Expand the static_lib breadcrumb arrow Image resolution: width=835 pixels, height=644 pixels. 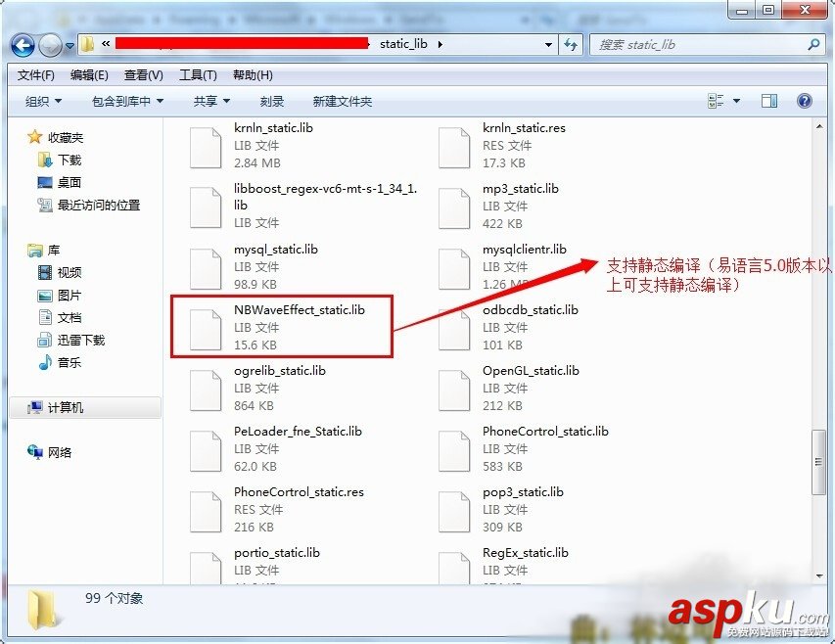tap(440, 44)
